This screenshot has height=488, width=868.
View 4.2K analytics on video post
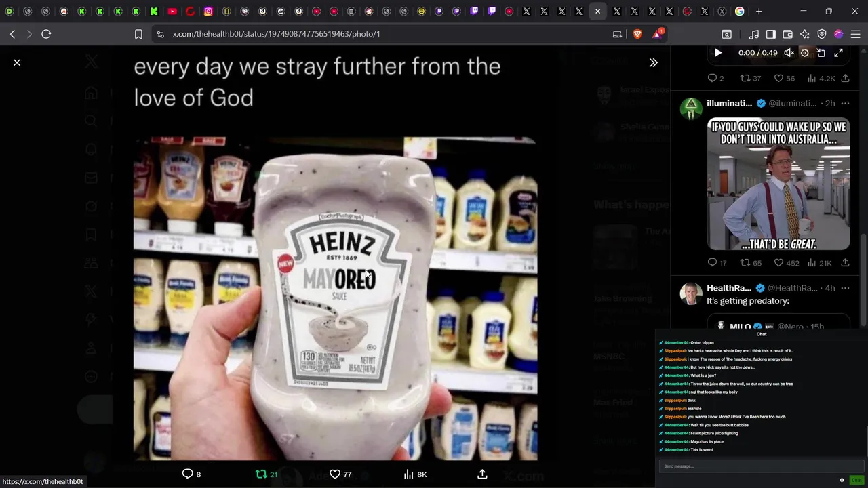[821, 78]
